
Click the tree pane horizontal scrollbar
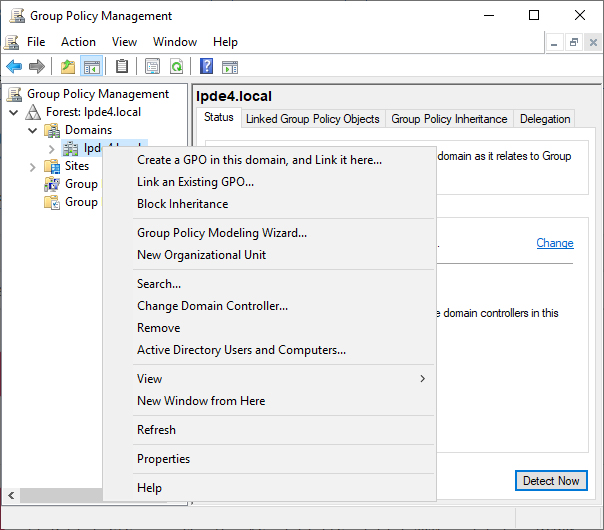click(x=62, y=495)
